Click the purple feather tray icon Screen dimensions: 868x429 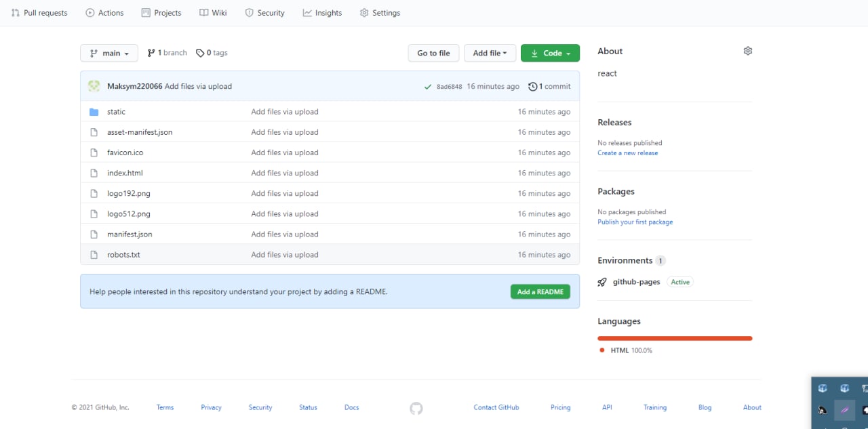point(844,410)
